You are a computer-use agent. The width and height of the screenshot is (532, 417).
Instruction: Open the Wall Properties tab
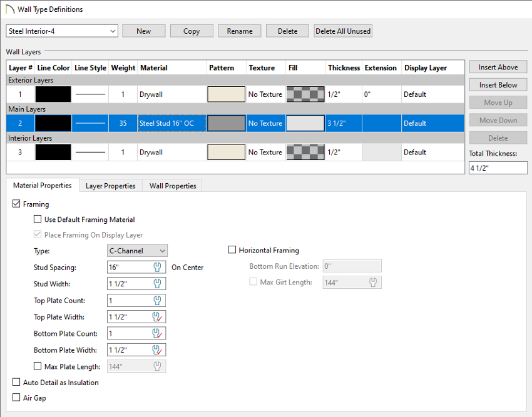173,186
